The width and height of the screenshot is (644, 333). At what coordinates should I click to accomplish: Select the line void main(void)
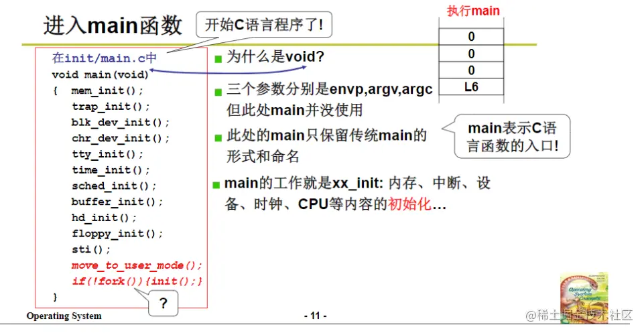tap(101, 75)
